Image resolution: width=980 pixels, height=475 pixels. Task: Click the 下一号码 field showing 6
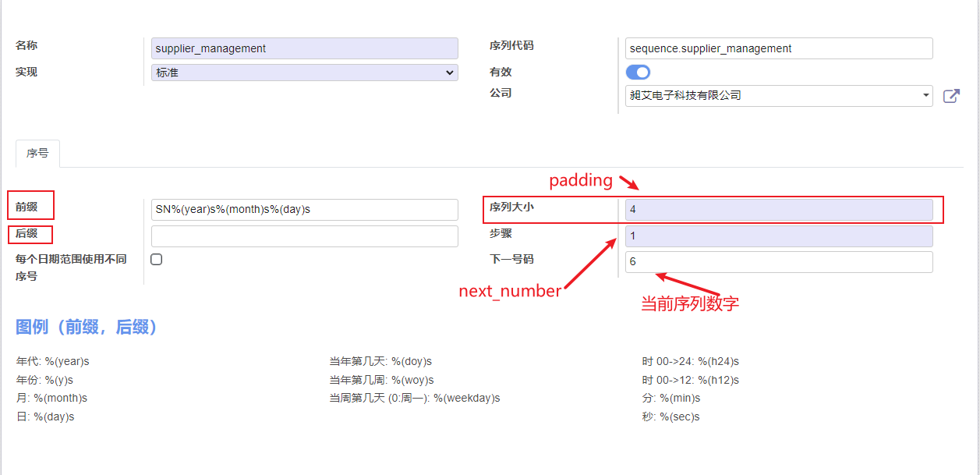tap(778, 261)
